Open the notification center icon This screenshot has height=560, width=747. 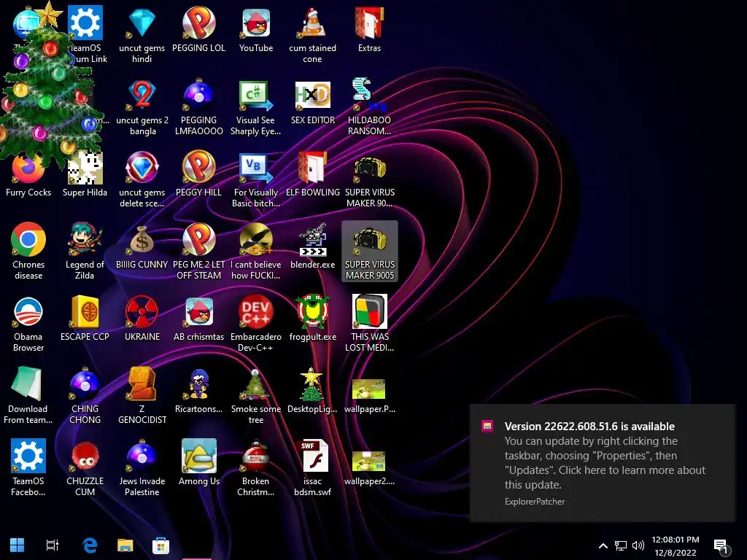point(721,546)
